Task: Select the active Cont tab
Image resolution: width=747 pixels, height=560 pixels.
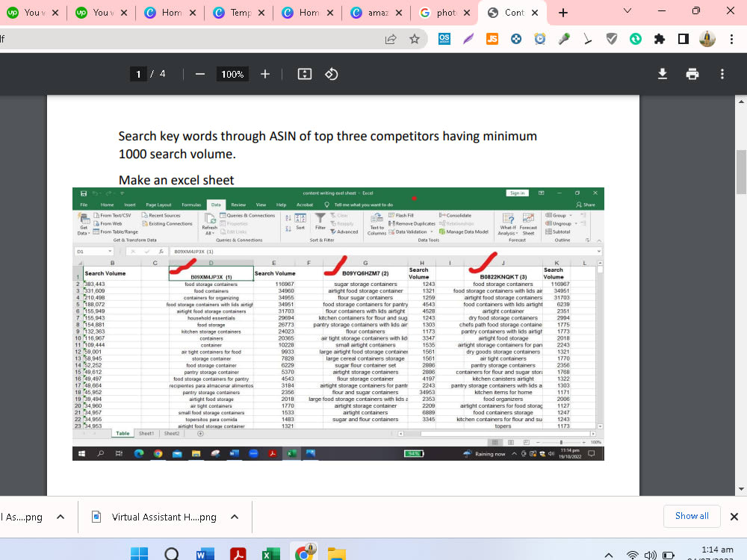Action: coord(513,13)
